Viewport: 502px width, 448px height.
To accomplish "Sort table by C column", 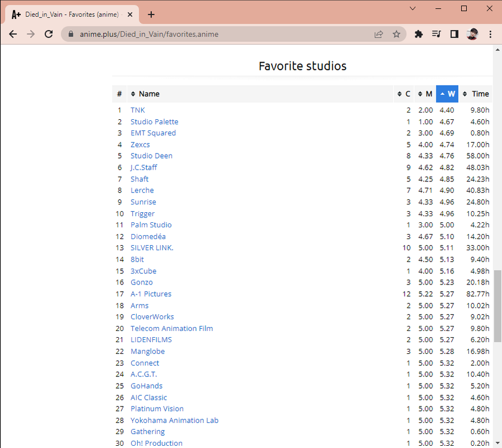I will tap(404, 94).
